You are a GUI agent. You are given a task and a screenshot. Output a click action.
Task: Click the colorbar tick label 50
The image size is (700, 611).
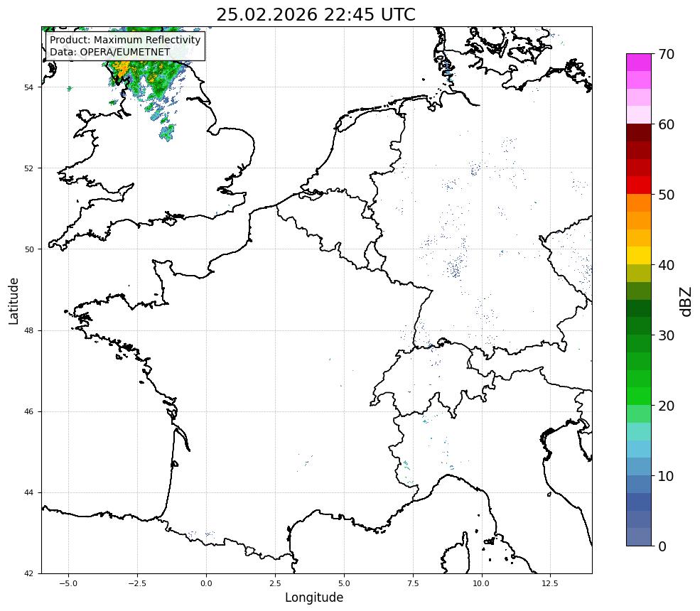666,195
